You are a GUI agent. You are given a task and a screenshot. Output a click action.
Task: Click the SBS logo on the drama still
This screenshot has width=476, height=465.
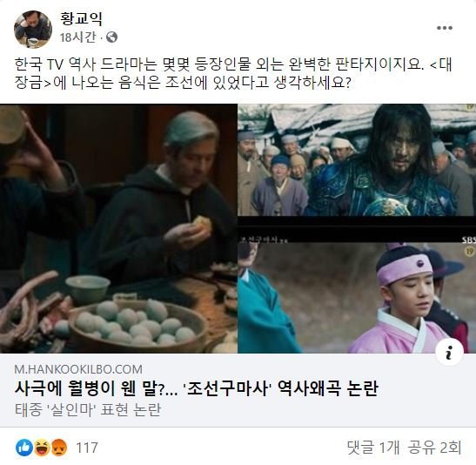coord(469,240)
